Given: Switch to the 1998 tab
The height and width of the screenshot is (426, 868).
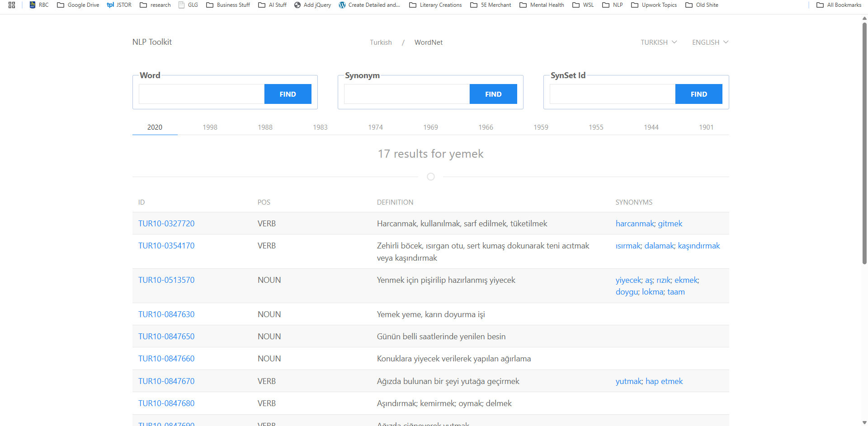Looking at the screenshot, I should click(210, 127).
